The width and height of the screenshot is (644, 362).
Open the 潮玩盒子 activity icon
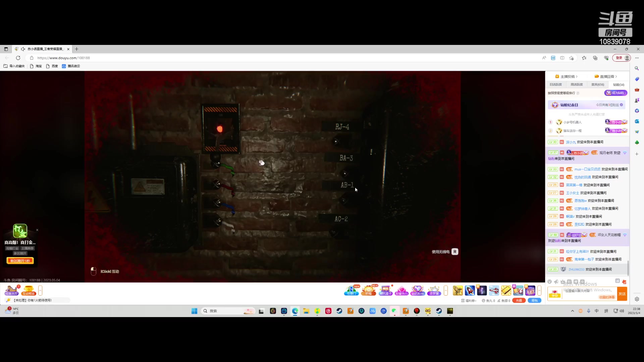pyautogui.click(x=385, y=290)
